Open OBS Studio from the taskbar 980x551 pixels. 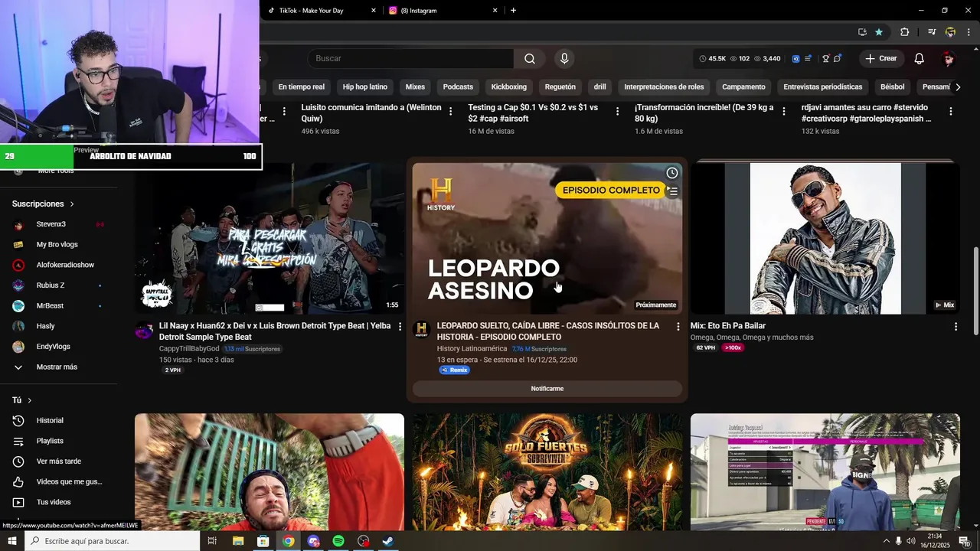click(x=363, y=541)
